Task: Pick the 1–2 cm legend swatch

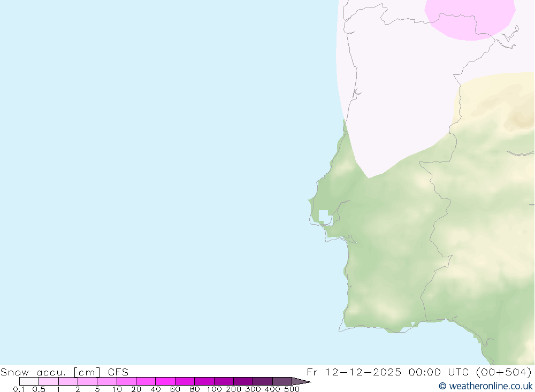Action: coord(68,381)
